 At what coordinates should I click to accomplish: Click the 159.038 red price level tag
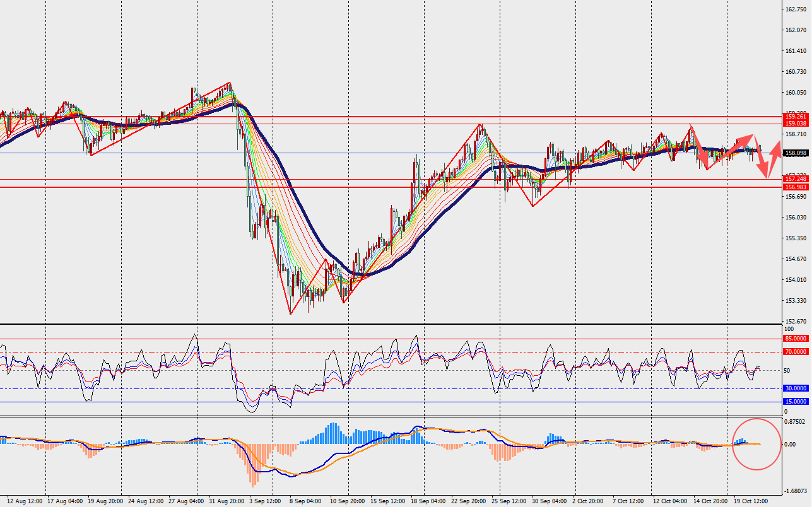pos(797,124)
